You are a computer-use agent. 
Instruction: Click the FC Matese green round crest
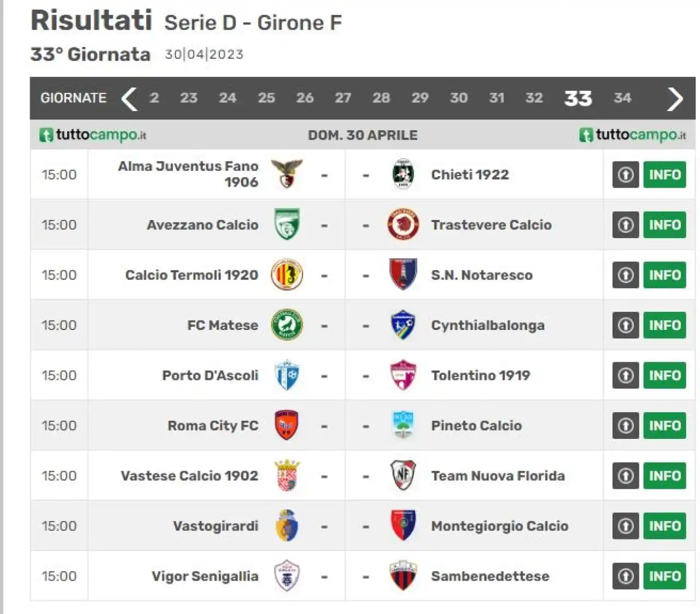click(x=287, y=325)
